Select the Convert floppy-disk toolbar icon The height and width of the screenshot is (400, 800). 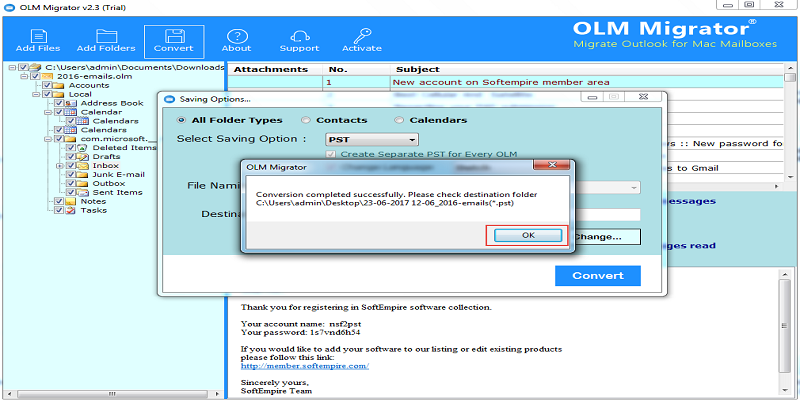point(174,36)
